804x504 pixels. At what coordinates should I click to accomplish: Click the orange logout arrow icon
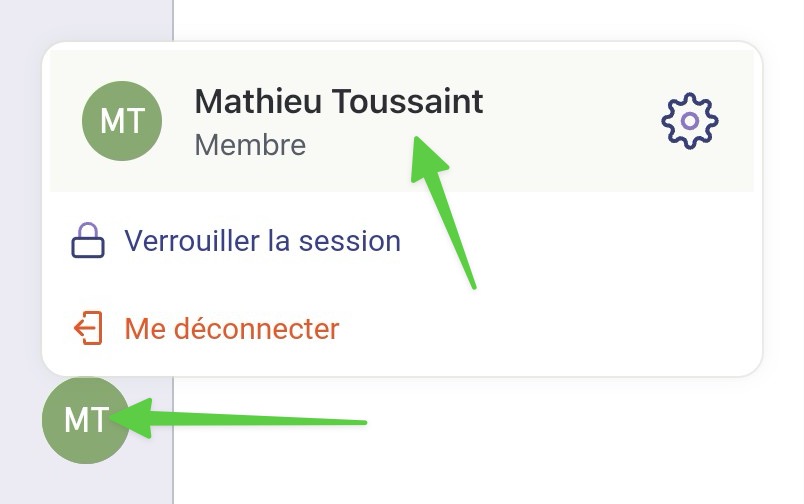pyautogui.click(x=88, y=328)
